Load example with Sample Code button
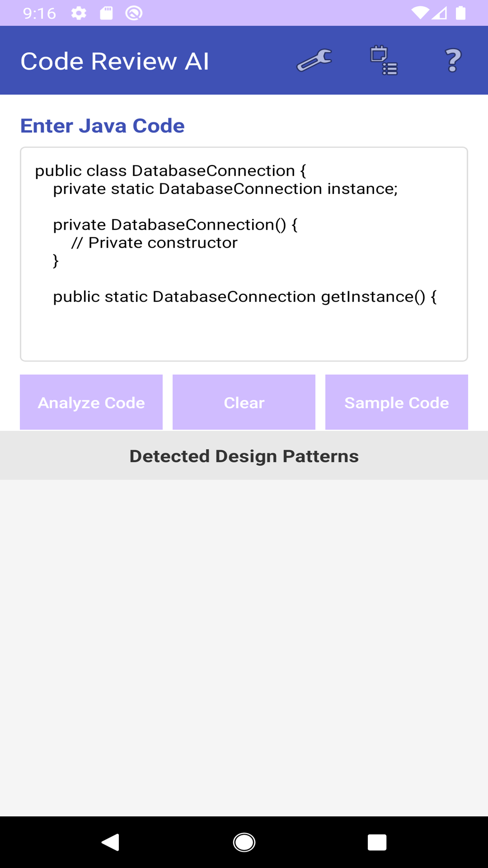This screenshot has width=488, height=868. pos(396,402)
